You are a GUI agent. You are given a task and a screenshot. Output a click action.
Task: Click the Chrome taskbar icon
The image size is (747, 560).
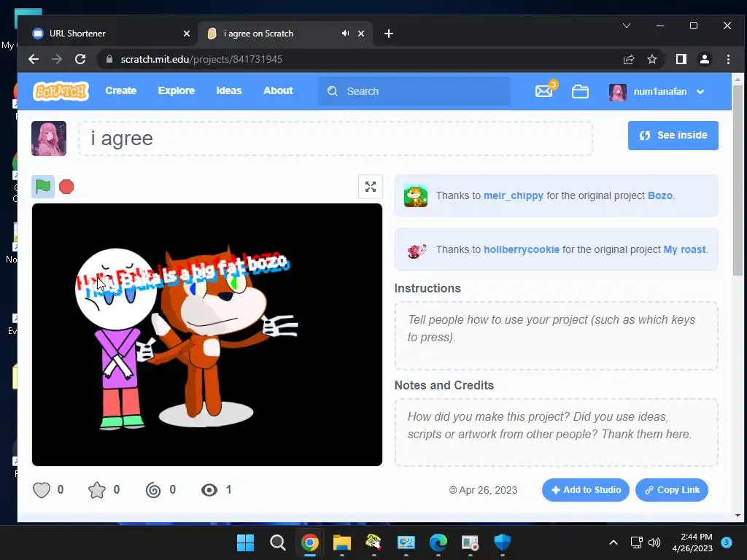point(309,542)
